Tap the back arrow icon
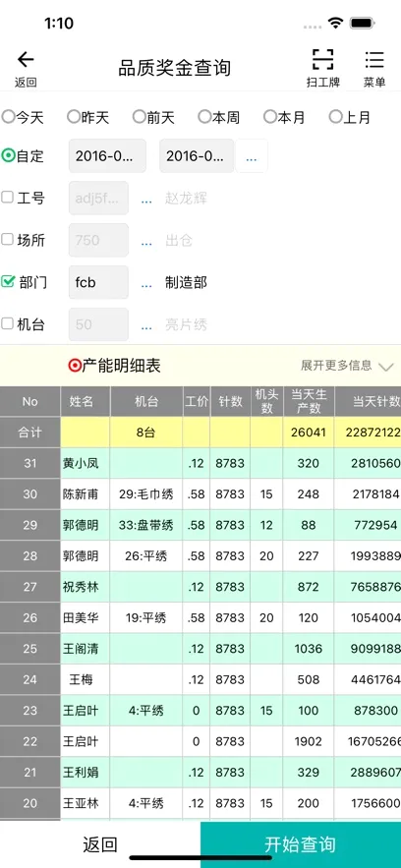The height and width of the screenshot is (868, 401). point(26,60)
